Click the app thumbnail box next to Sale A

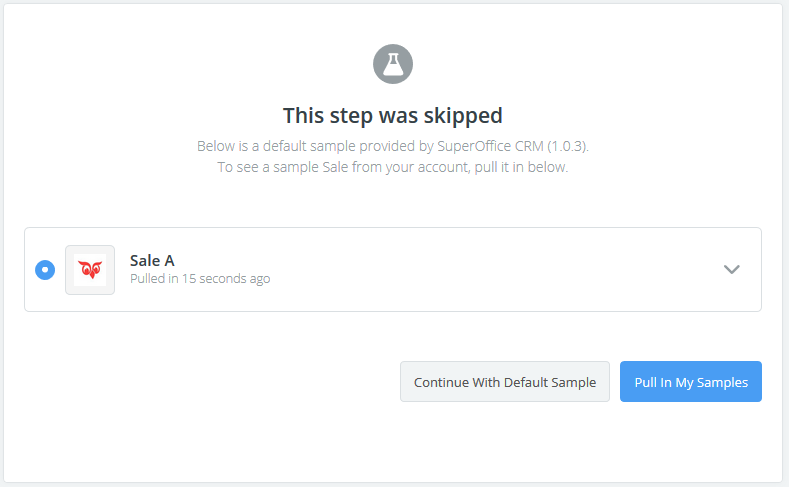(x=90, y=270)
